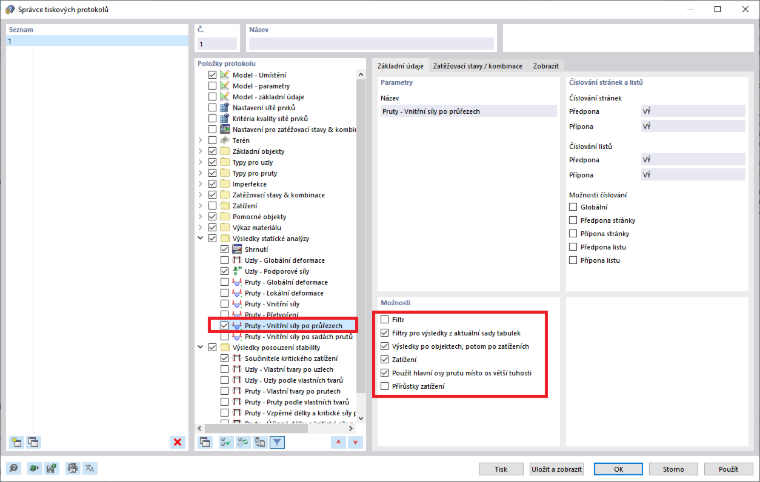Click the Použít button

click(728, 469)
